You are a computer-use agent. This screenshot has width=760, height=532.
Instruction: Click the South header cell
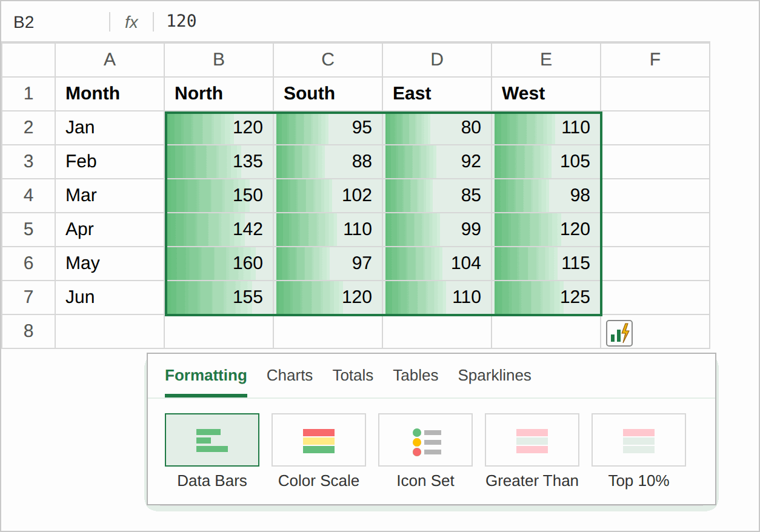(328, 93)
